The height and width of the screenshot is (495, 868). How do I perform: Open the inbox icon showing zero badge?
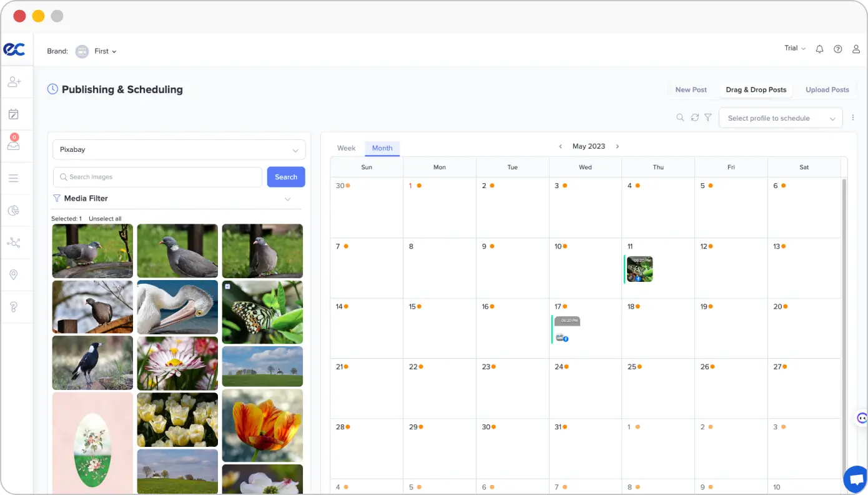tap(17, 145)
